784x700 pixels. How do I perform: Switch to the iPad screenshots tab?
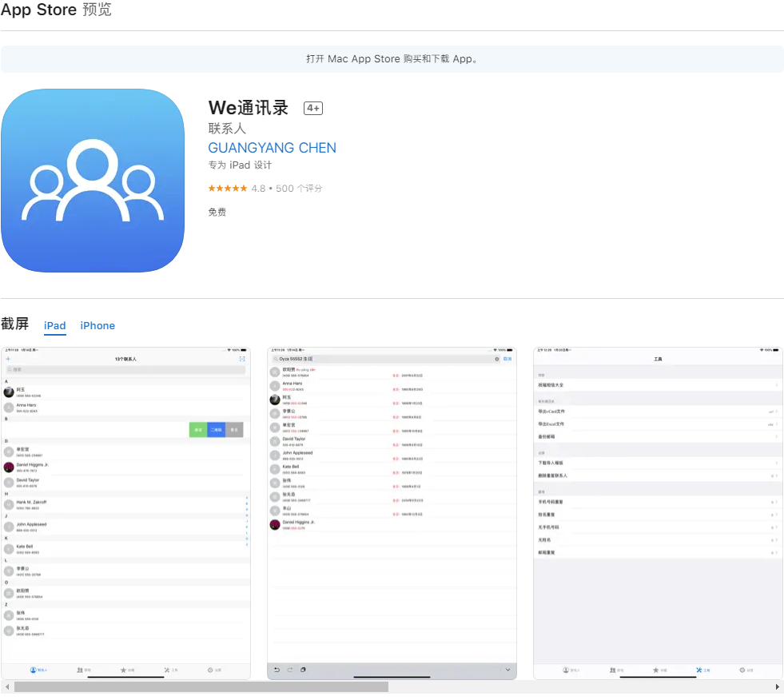point(55,326)
